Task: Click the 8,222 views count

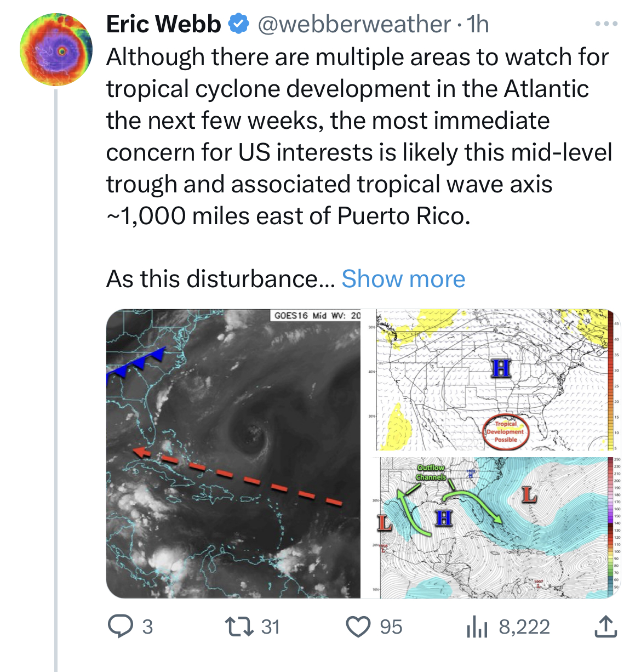Action: pos(524,627)
